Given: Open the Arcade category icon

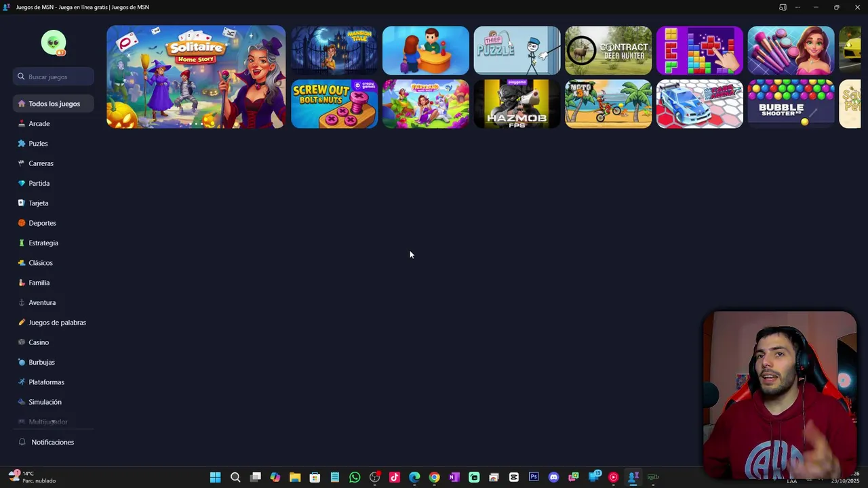Looking at the screenshot, I should pos(22,124).
